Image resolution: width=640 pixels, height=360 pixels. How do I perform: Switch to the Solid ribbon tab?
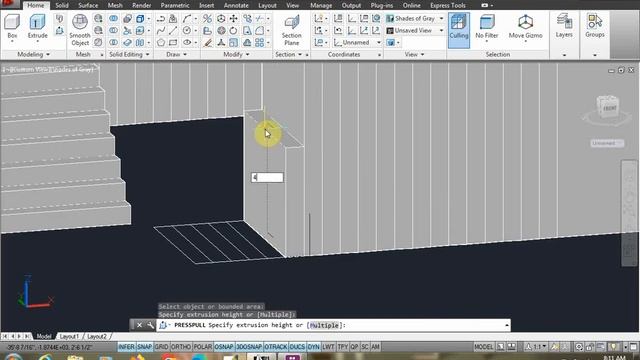pos(62,5)
